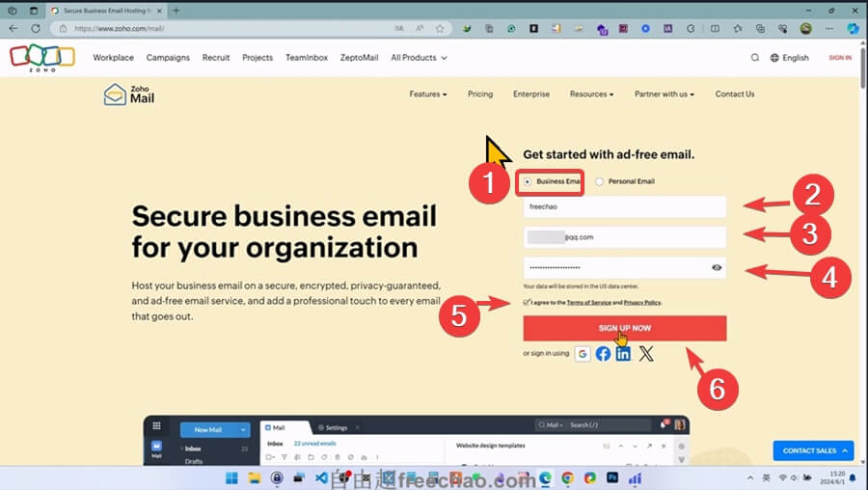The image size is (868, 490).
Task: Open Google Chrome from taskbar
Action: 567,478
